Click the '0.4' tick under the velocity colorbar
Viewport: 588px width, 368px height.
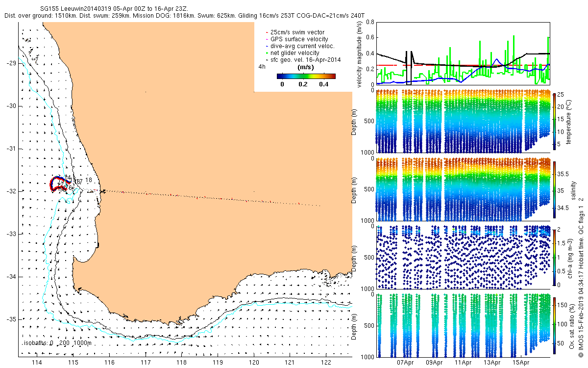[323, 84]
